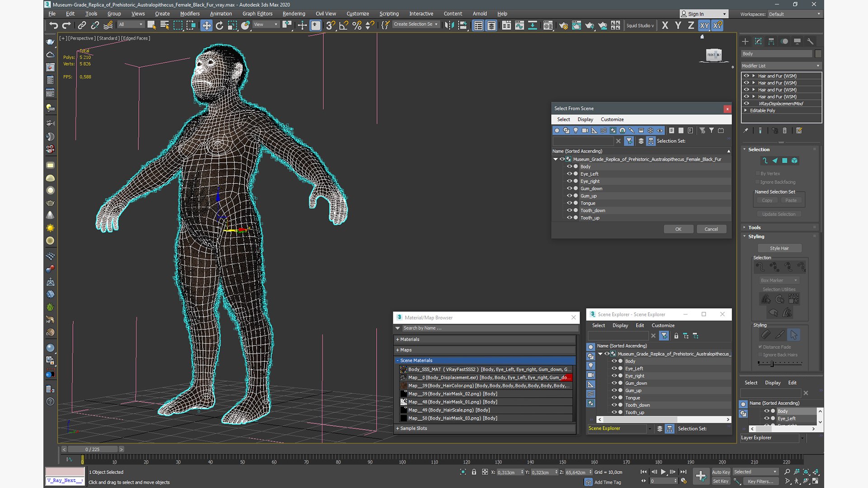Open the Modifier List dropdown
This screenshot has height=488, width=868.
click(x=781, y=66)
